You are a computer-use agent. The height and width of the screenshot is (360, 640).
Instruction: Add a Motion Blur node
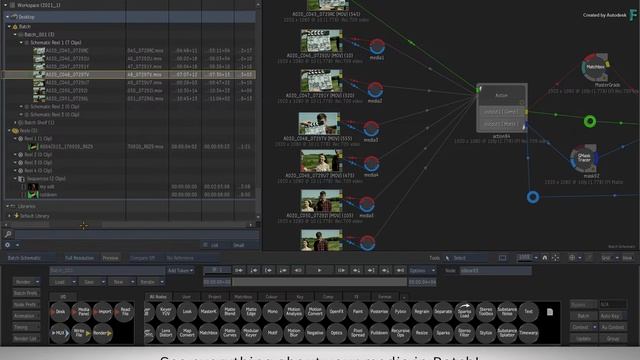(293, 333)
